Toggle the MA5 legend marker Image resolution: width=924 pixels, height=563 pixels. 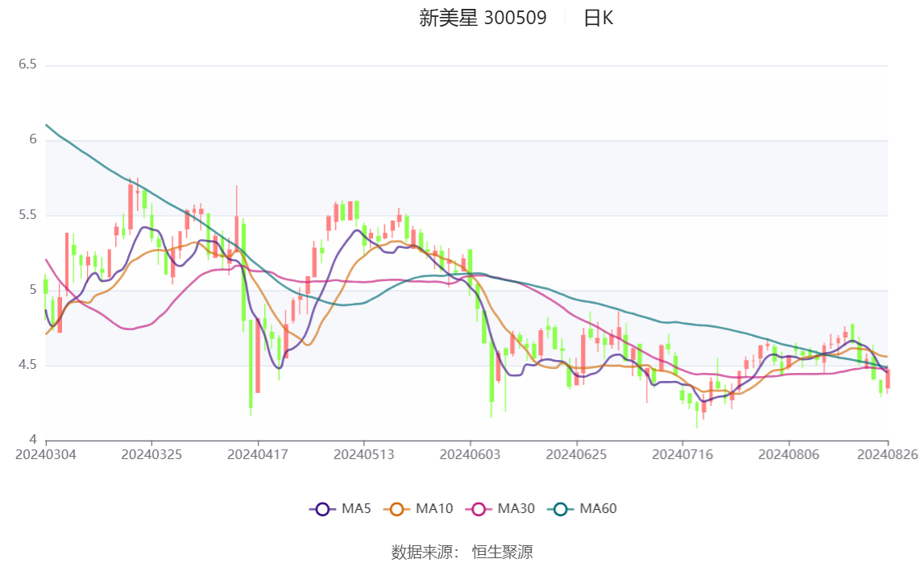[x=322, y=509]
